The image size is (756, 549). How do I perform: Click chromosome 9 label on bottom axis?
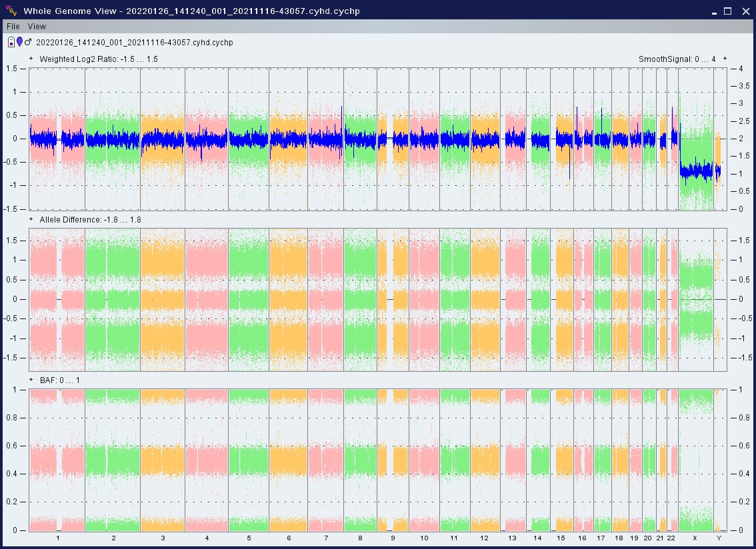tap(393, 538)
